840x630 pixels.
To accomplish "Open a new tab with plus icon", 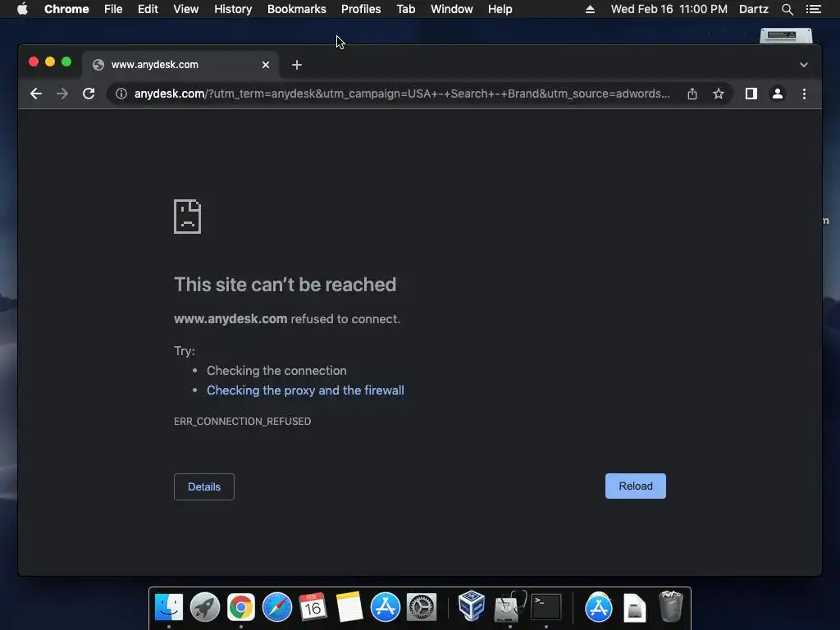I will pyautogui.click(x=297, y=65).
